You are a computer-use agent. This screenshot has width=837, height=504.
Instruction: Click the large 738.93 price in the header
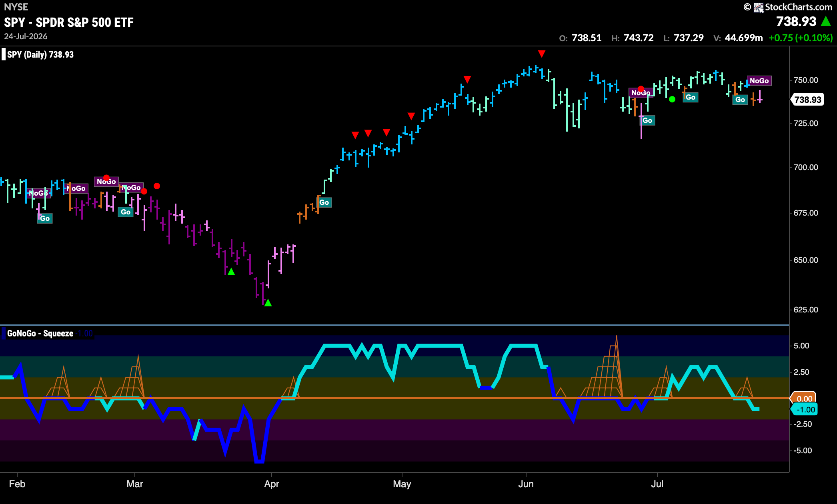(x=796, y=21)
